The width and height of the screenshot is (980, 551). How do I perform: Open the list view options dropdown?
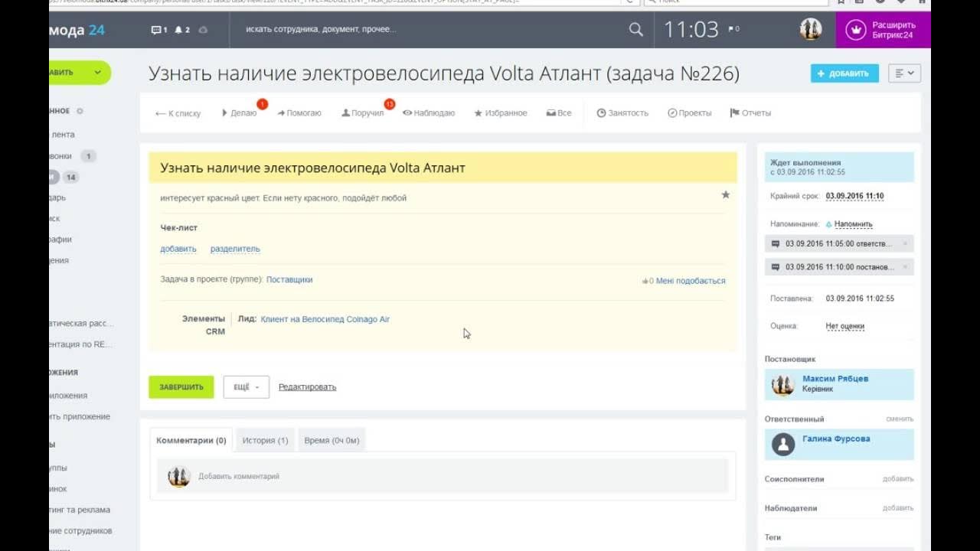pos(904,73)
